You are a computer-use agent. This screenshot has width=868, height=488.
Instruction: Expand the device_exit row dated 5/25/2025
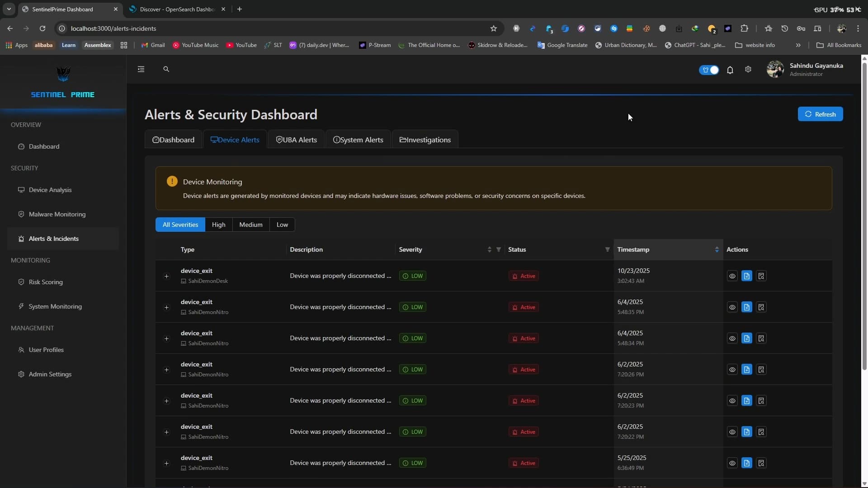[166, 463]
